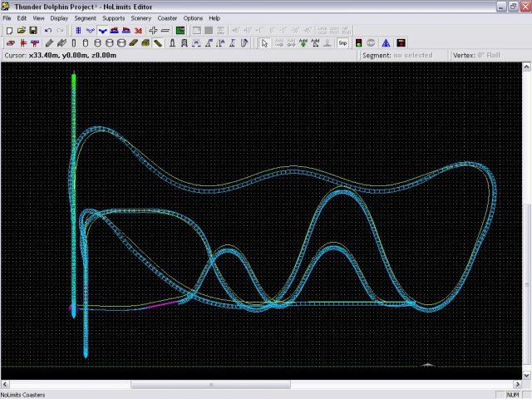The width and height of the screenshot is (532, 399).
Task: Open the Coaster menu
Action: (x=167, y=18)
